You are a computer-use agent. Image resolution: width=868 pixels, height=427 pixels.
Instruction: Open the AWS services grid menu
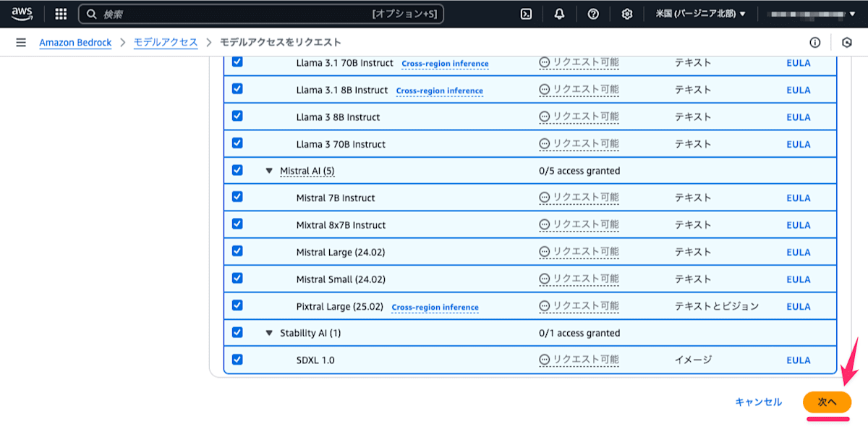61,14
